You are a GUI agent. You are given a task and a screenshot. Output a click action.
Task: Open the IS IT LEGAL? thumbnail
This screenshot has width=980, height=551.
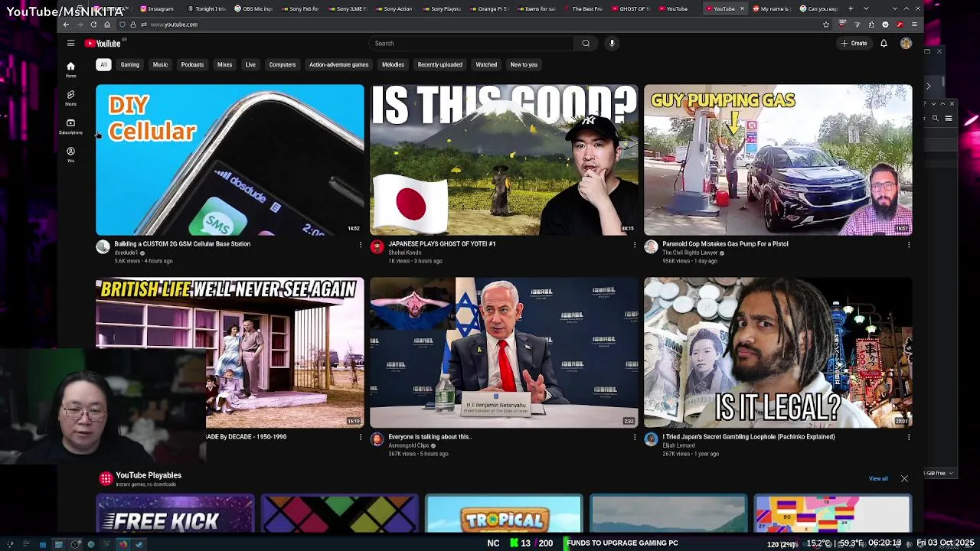(778, 353)
